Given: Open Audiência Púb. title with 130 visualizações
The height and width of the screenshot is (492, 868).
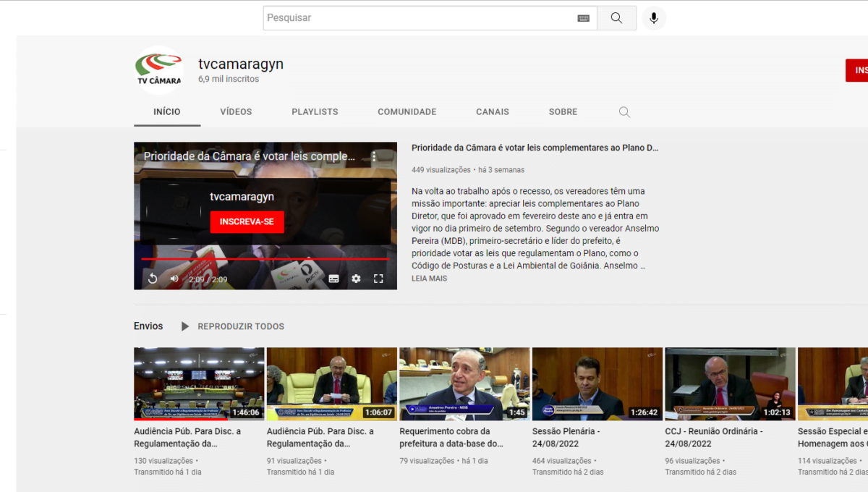Looking at the screenshot, I should [x=188, y=438].
